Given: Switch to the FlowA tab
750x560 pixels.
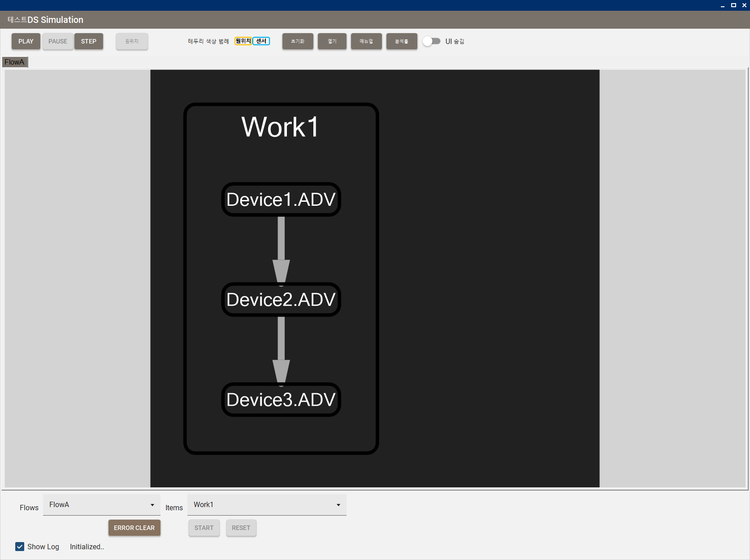Looking at the screenshot, I should [15, 62].
